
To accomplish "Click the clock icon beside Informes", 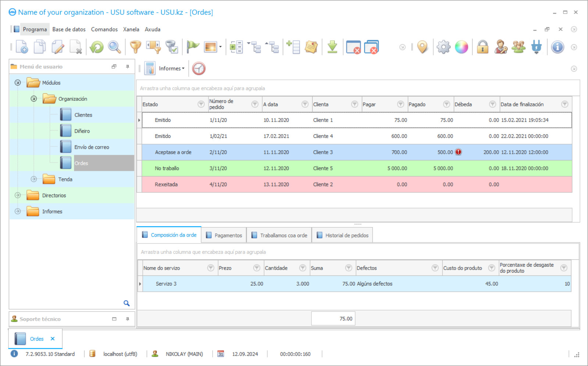I will coord(199,68).
